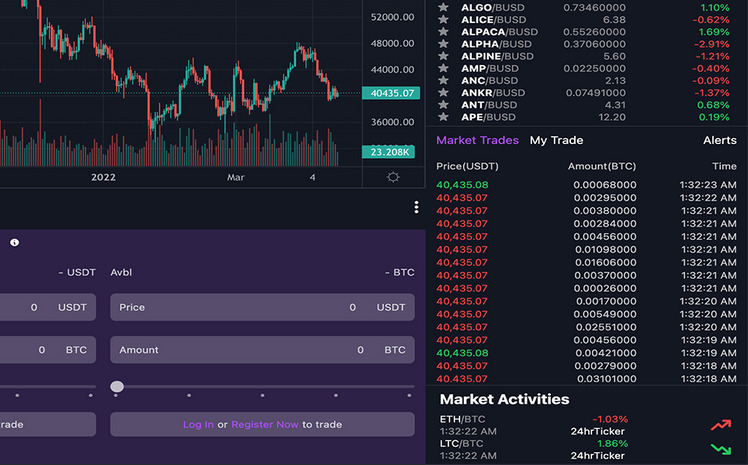This screenshot has width=748, height=465.
Task: Favorite the ALPHA/BUSD pair star
Action: (443, 44)
